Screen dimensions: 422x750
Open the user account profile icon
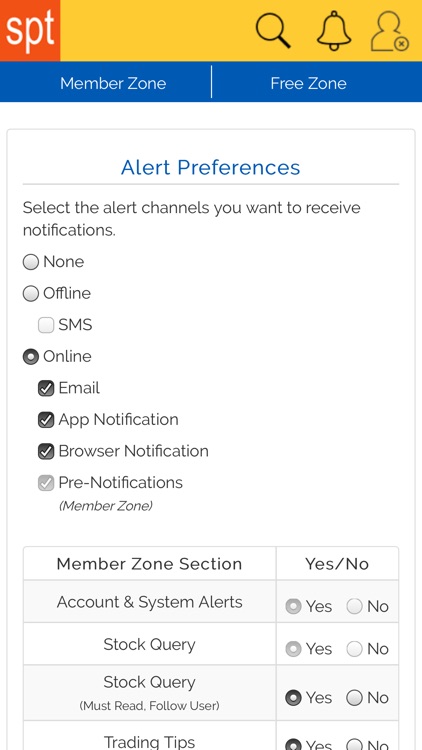[x=389, y=31]
